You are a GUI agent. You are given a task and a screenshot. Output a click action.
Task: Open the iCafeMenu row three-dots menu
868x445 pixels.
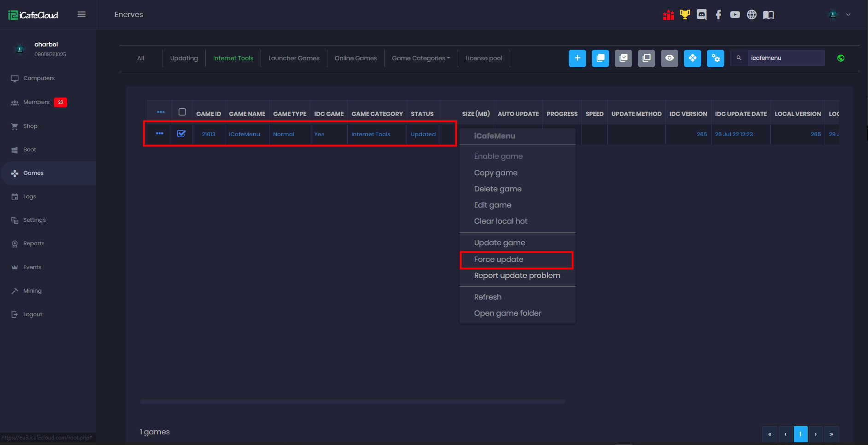click(160, 133)
